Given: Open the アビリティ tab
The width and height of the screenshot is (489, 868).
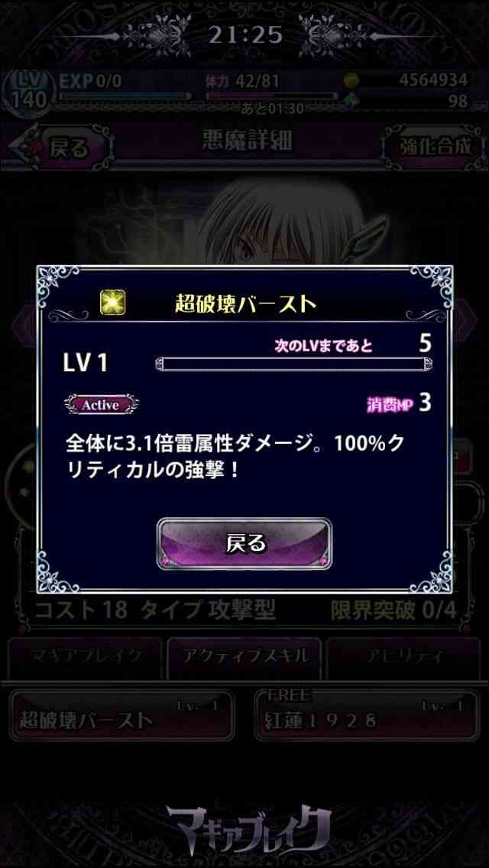Looking at the screenshot, I should [x=403, y=657].
